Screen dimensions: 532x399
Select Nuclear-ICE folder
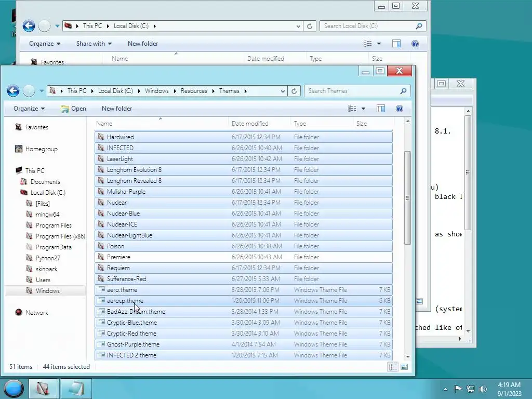244,224
